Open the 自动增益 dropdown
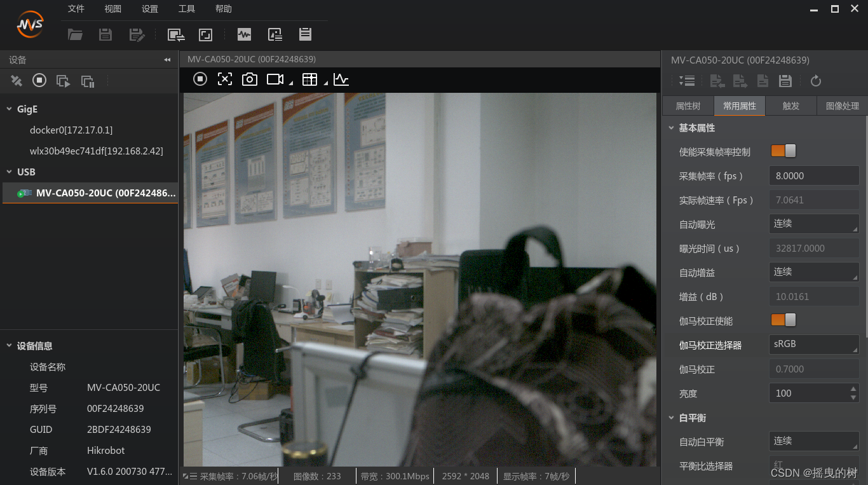This screenshot has height=485, width=868. (x=814, y=272)
